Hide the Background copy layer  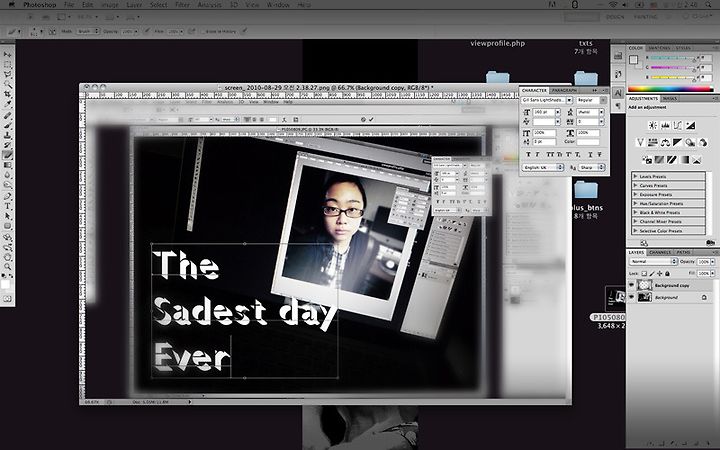click(631, 285)
